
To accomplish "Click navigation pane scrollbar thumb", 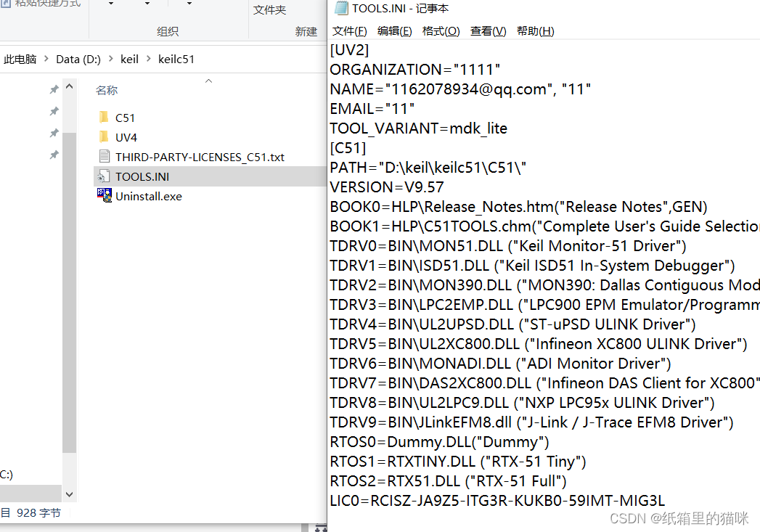I will click(x=69, y=292).
